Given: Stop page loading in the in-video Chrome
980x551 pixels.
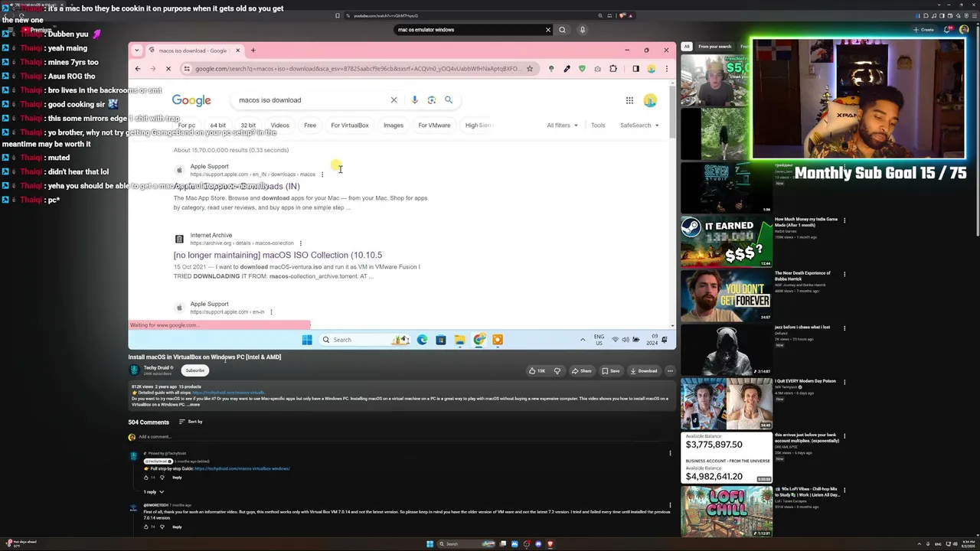Looking at the screenshot, I should (168, 69).
